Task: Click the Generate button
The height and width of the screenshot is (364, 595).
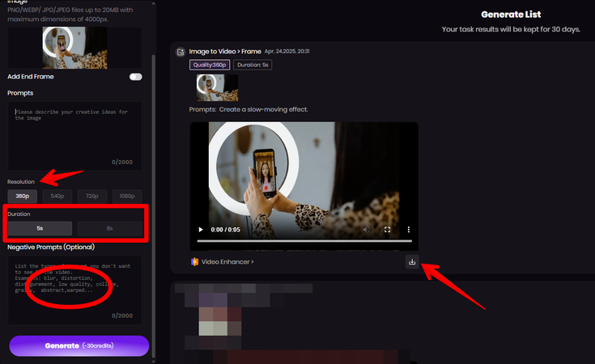Action: pyautogui.click(x=79, y=346)
